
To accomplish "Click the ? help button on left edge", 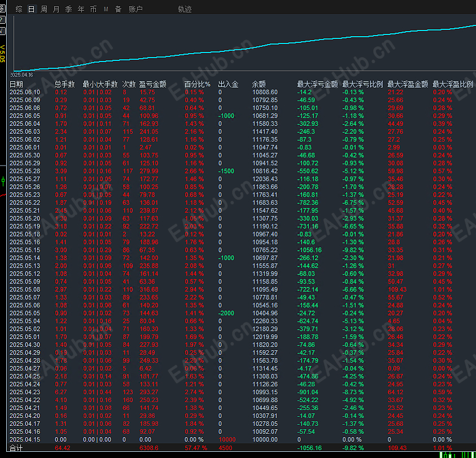I will pyautogui.click(x=2, y=20).
